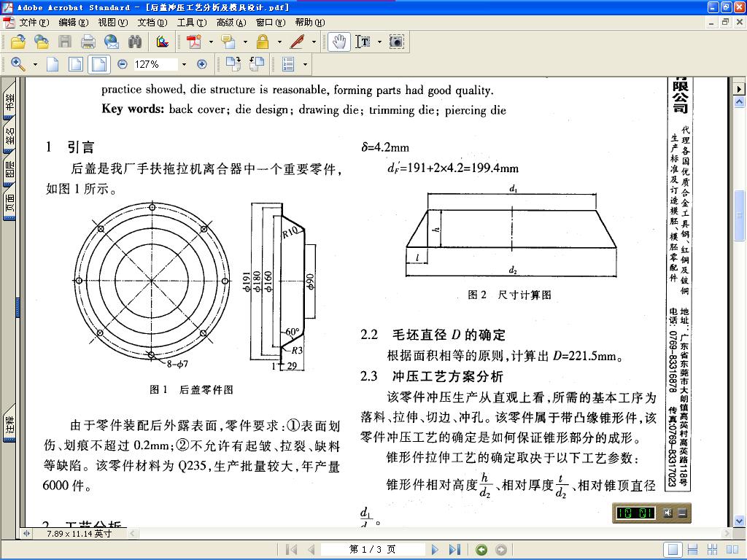The height and width of the screenshot is (560, 747).
Task: Click the green Previous View button
Action: (x=481, y=550)
